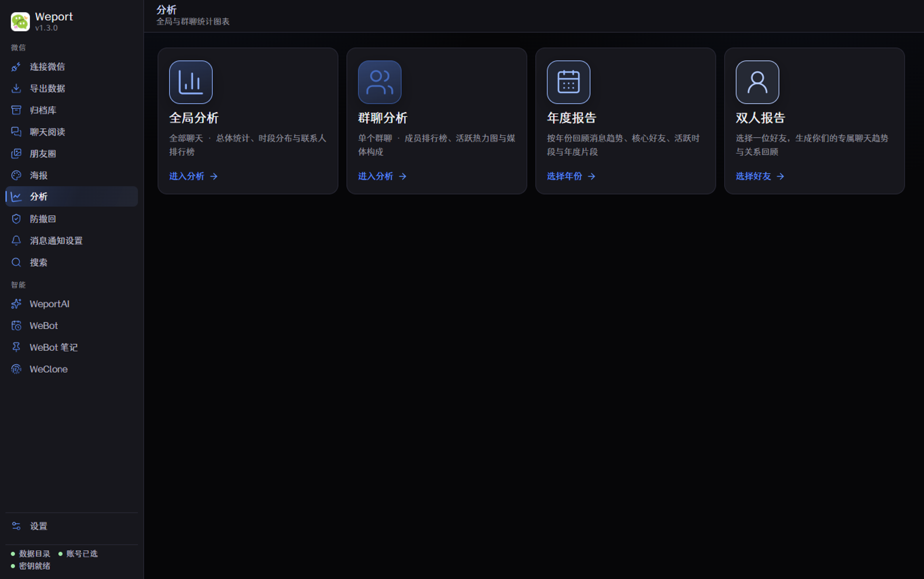Open the WeportAI sidebar entry

[x=72, y=304]
